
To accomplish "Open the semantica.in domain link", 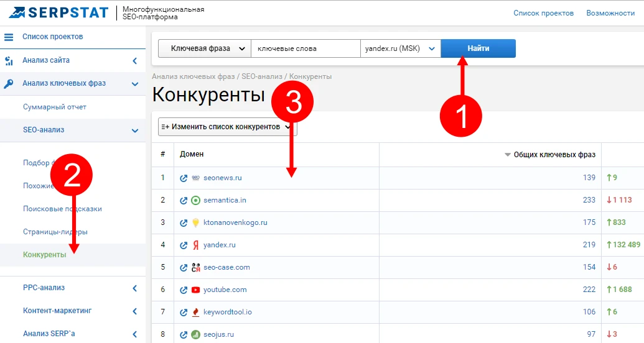I will [225, 200].
